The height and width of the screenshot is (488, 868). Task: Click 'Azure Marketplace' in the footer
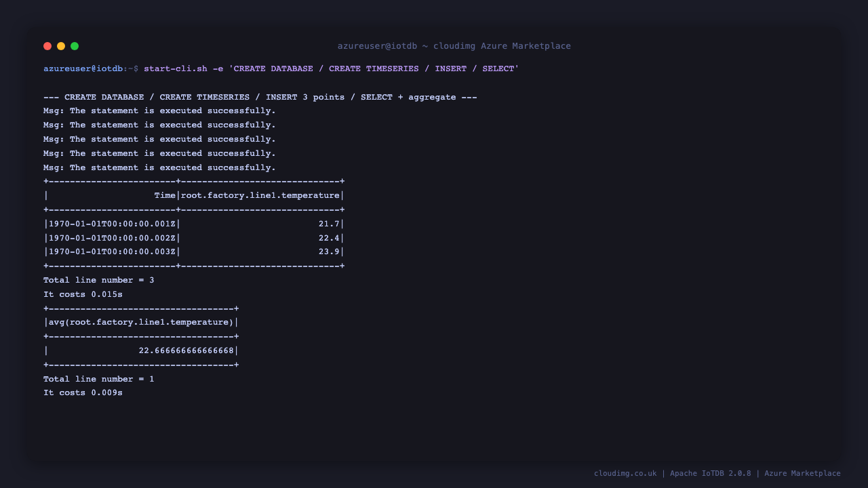pyautogui.click(x=802, y=474)
